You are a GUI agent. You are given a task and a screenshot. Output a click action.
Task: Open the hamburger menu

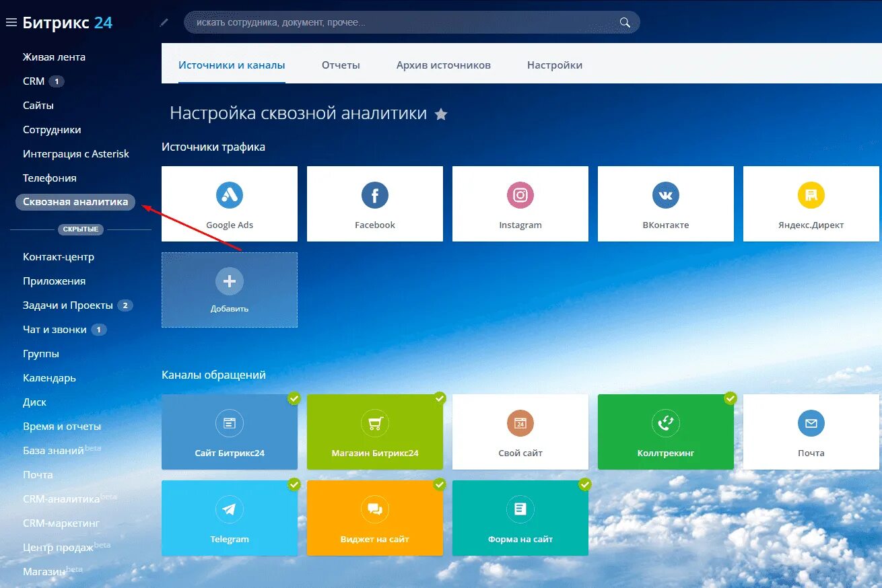(x=11, y=21)
